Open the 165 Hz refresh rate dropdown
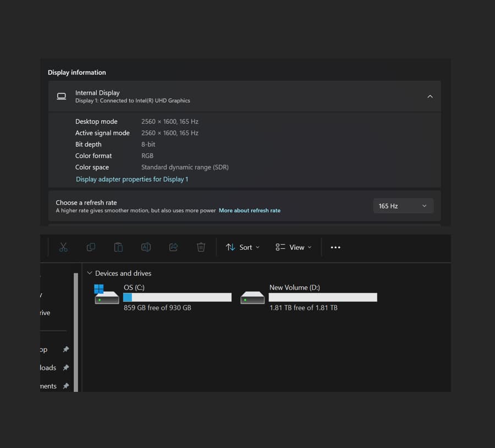Image resolution: width=495 pixels, height=448 pixels. pos(403,206)
